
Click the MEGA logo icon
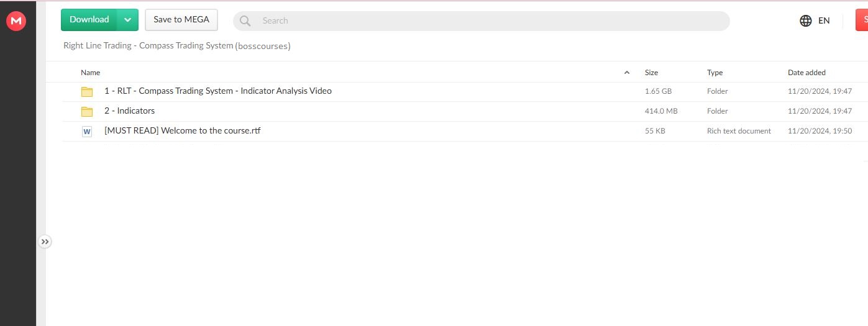pos(16,21)
